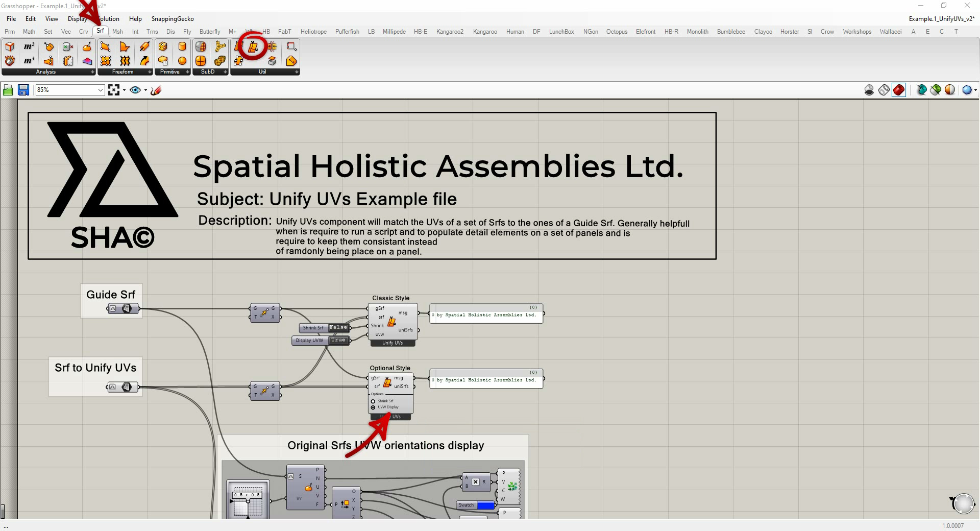Select the 4Point Surface component

(105, 47)
